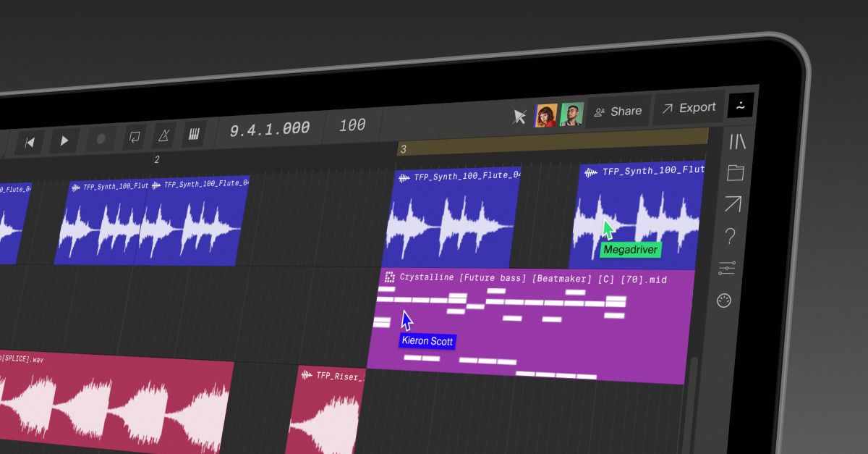The height and width of the screenshot is (454, 868).
Task: Click the knob dial icon in sidebar
Action: coord(723,300)
